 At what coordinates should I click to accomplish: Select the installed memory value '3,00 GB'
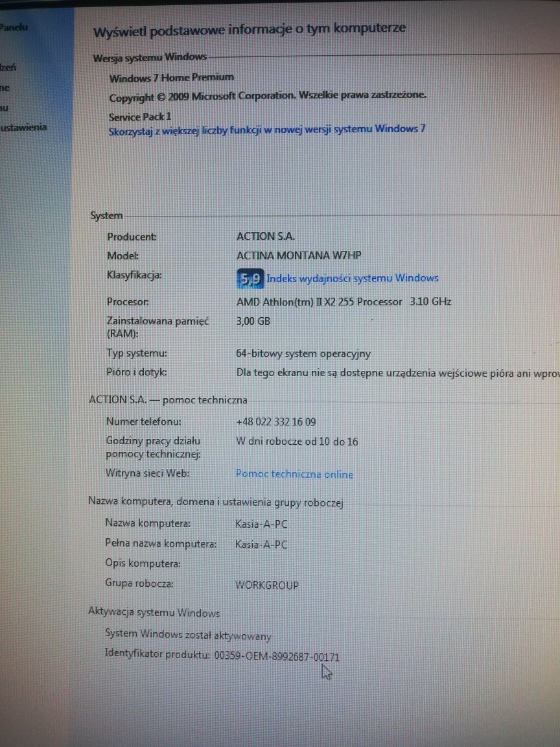253,322
